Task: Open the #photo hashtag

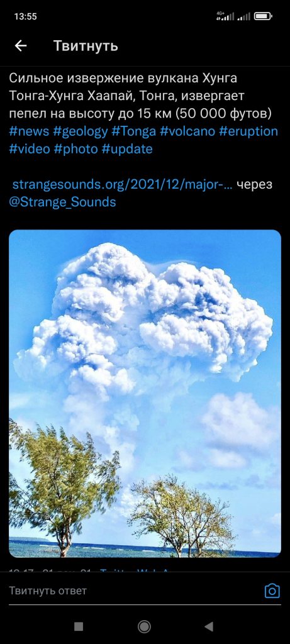Action: (75, 149)
